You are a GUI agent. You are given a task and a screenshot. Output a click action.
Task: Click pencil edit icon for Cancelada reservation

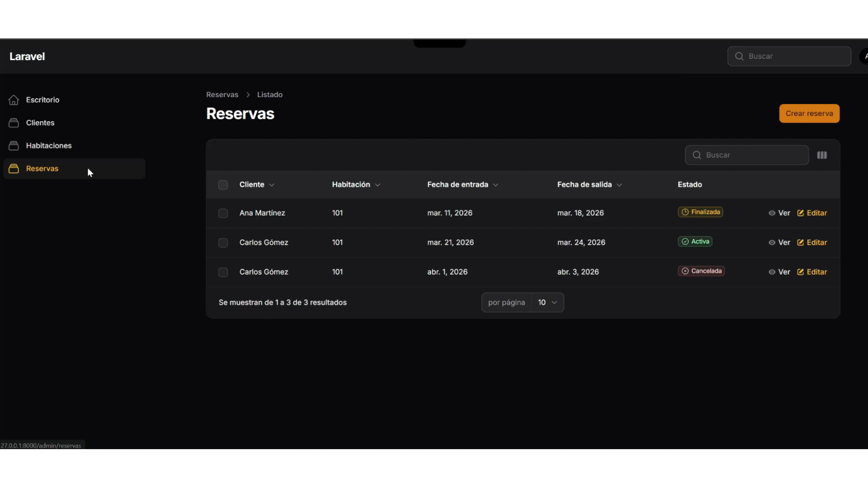(800, 272)
